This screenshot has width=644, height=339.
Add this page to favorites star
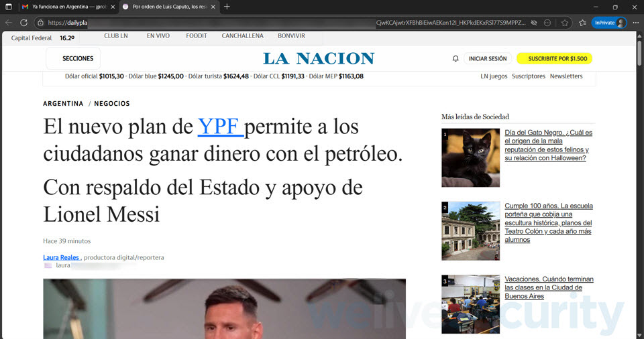click(565, 23)
